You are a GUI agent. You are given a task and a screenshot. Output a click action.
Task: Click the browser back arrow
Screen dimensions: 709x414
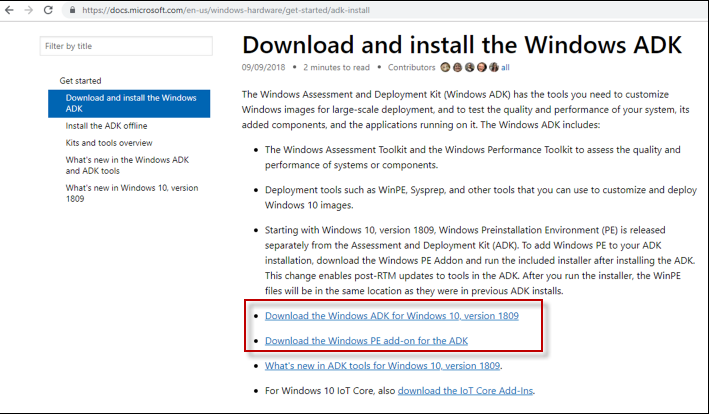11,10
